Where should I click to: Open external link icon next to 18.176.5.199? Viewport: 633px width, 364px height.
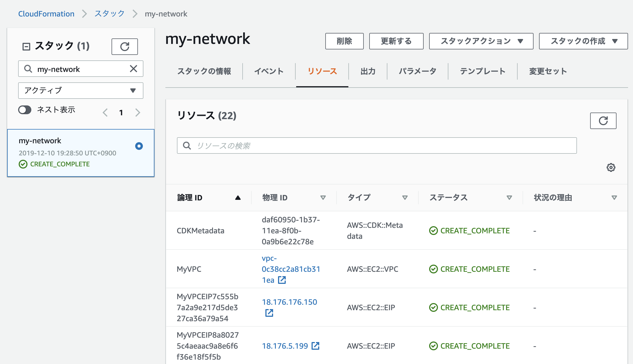tap(315, 346)
